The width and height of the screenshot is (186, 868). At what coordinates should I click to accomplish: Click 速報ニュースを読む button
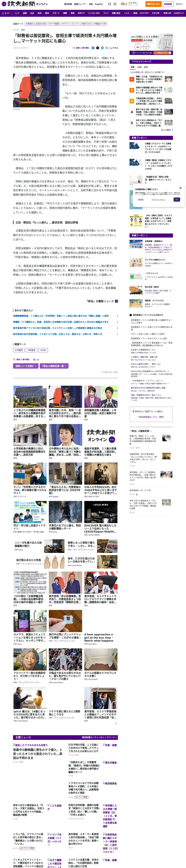[x=26, y=366]
